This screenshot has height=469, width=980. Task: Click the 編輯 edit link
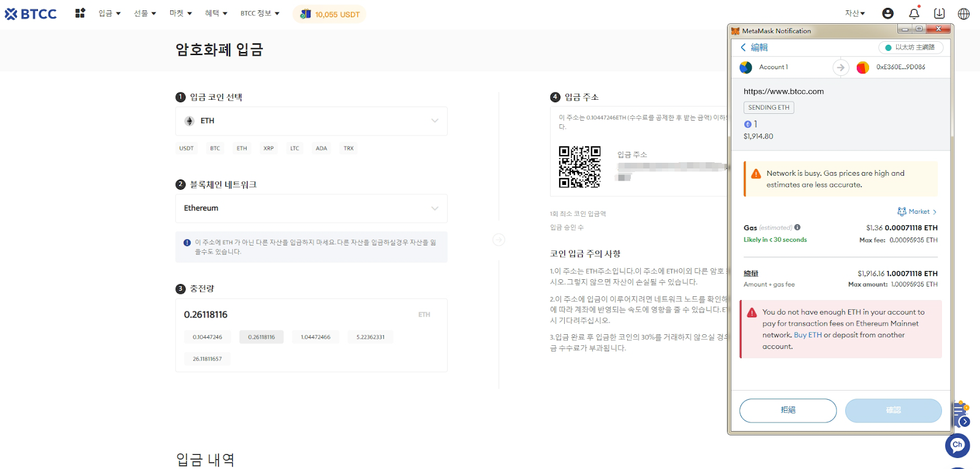[759, 47]
